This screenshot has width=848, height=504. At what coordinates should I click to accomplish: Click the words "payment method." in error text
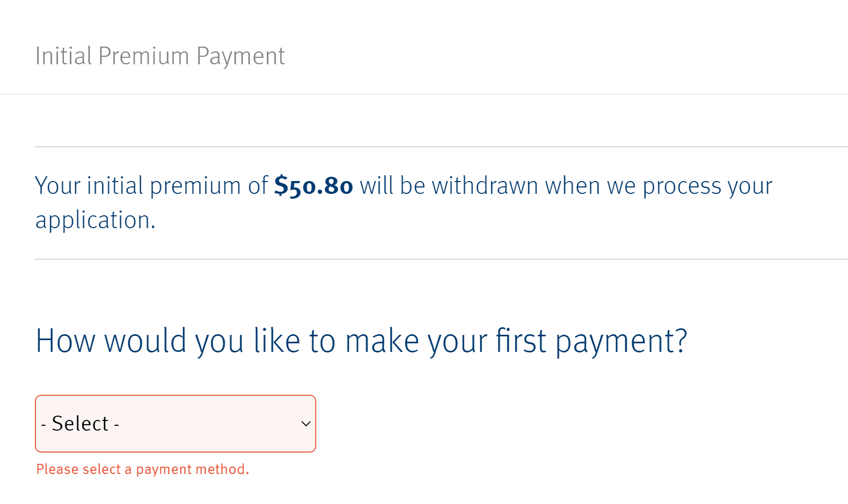[192, 469]
